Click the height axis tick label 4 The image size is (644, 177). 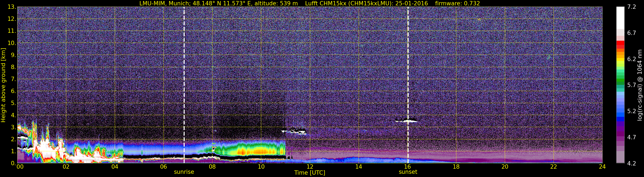pyautogui.click(x=13, y=115)
